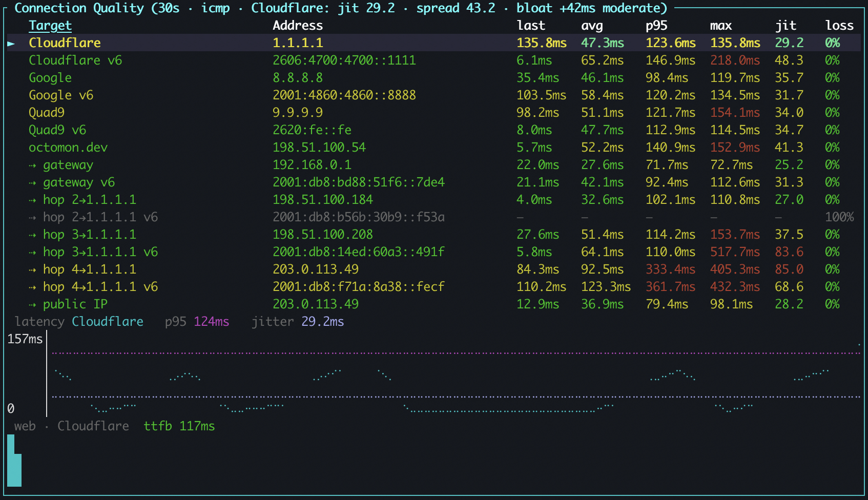868x500 pixels.
Task: Click the jit column header
Action: (786, 26)
